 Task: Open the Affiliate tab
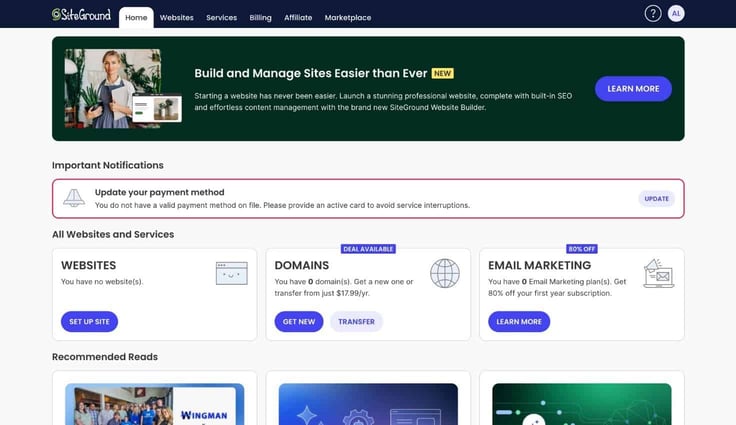298,17
